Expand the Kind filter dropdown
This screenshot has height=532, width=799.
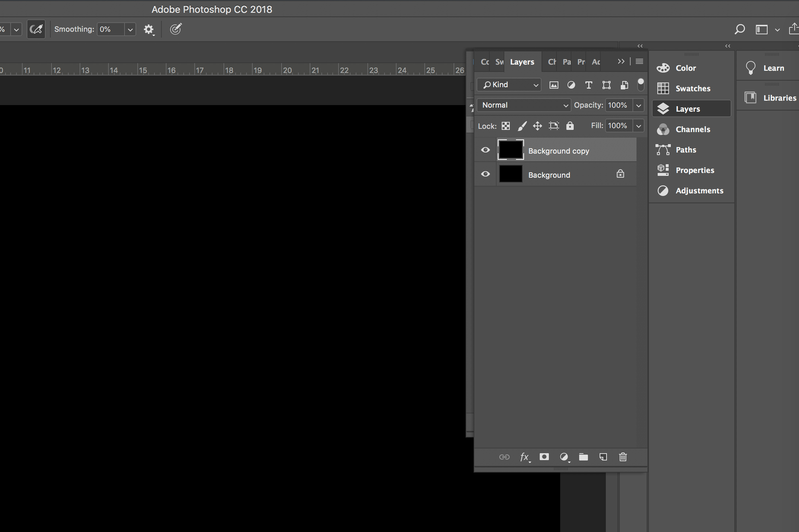click(x=509, y=85)
